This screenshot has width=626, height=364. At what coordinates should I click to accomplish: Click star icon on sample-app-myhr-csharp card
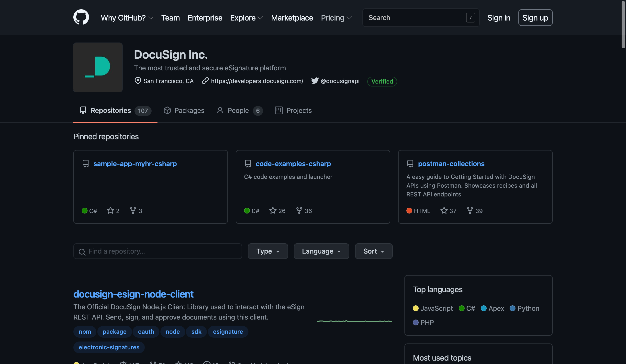110,210
